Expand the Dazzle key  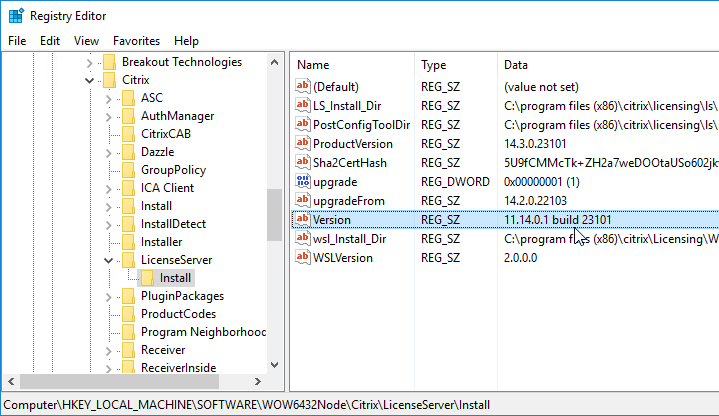108,153
